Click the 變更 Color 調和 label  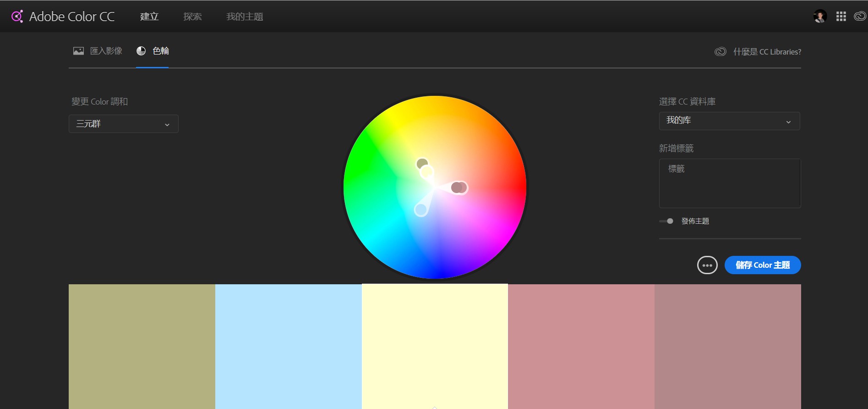(x=99, y=101)
